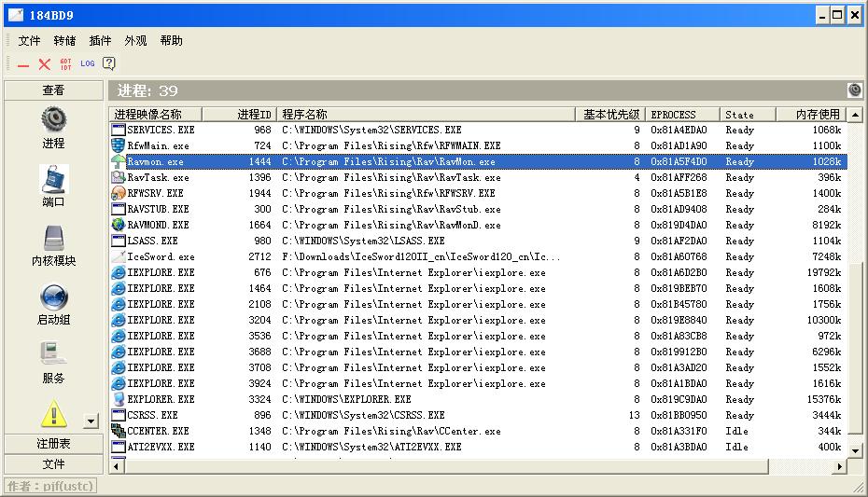Click the horizontal scrollbar right arrow
Viewport: 868px width, 497px height.
[840, 466]
